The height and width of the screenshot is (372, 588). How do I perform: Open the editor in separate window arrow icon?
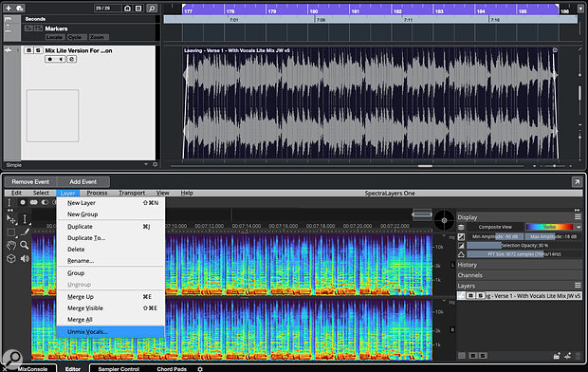pos(577,182)
